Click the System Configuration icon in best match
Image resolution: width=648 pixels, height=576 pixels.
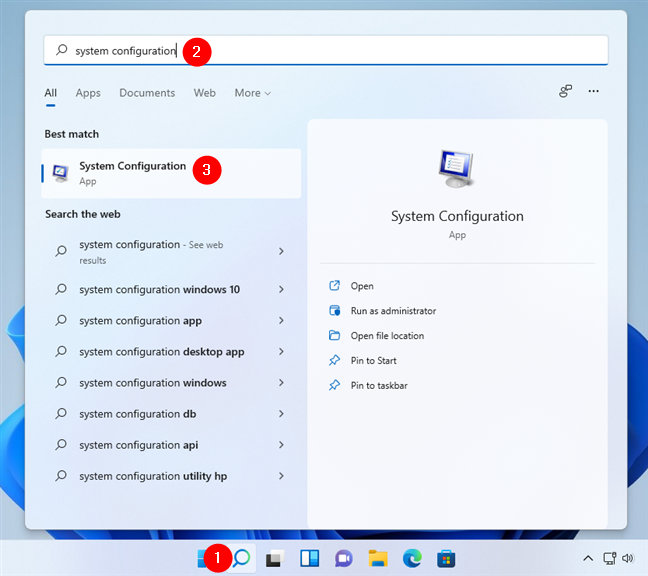60,173
